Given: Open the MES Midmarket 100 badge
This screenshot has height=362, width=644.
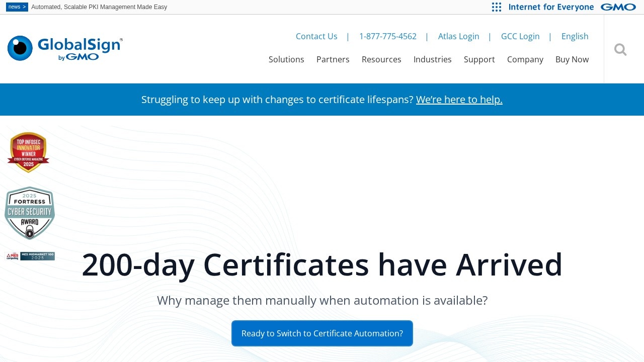Looking at the screenshot, I should point(30,256).
